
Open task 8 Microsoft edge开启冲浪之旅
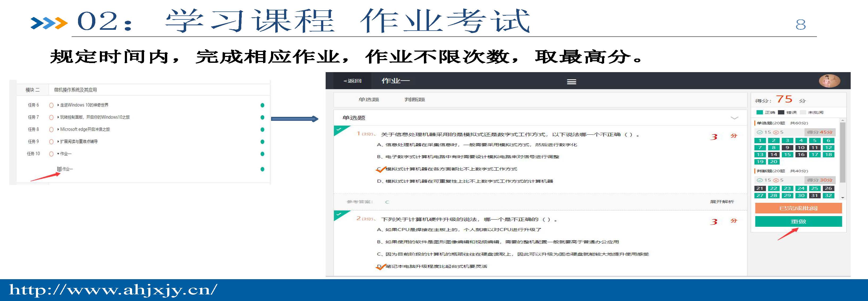85,129
